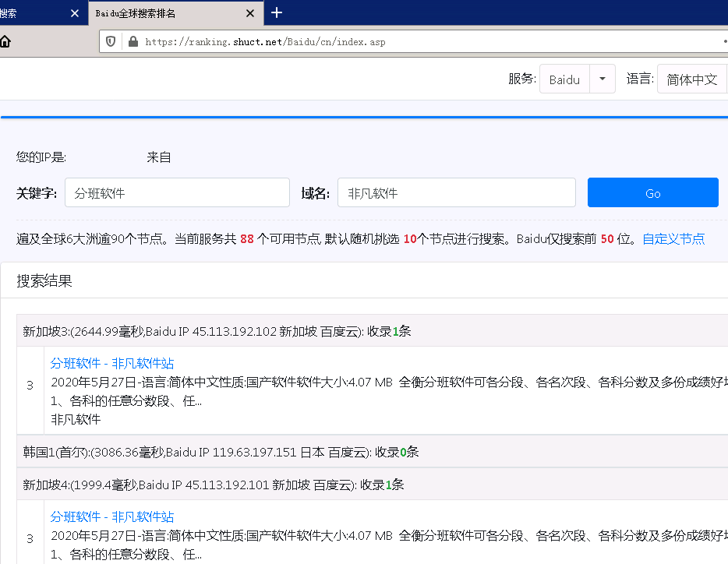
Task: Click the 您的IP是 label
Action: [x=41, y=157]
